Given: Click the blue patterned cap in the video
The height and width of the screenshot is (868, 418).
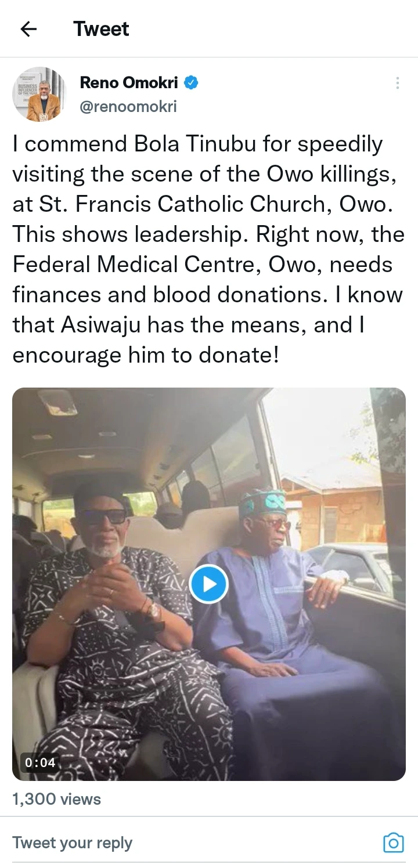Looking at the screenshot, I should pyautogui.click(x=262, y=502).
